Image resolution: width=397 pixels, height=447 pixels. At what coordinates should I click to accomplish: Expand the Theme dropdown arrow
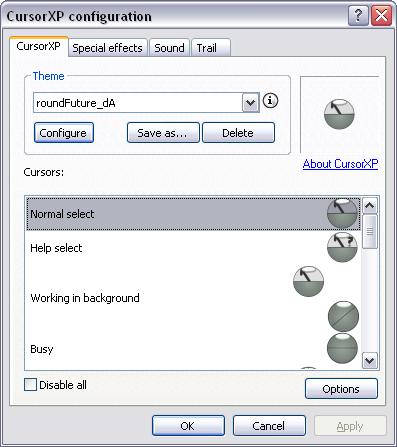[250, 103]
